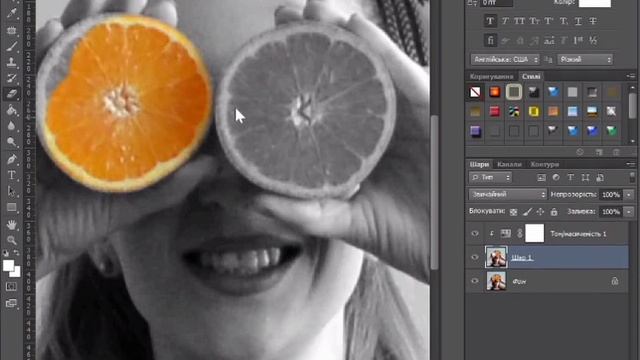This screenshot has width=640, height=360.
Task: Toggle All Caps text style
Action: coord(519,21)
